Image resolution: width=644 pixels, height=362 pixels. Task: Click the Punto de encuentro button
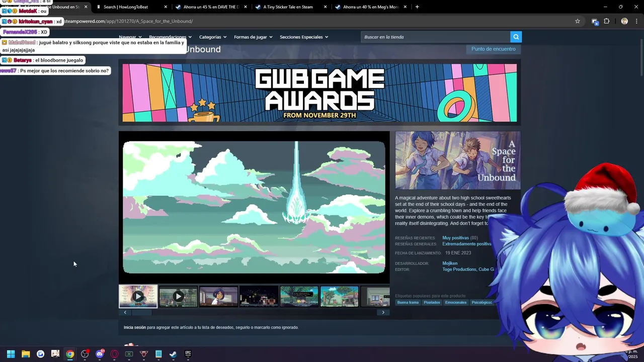click(x=493, y=49)
